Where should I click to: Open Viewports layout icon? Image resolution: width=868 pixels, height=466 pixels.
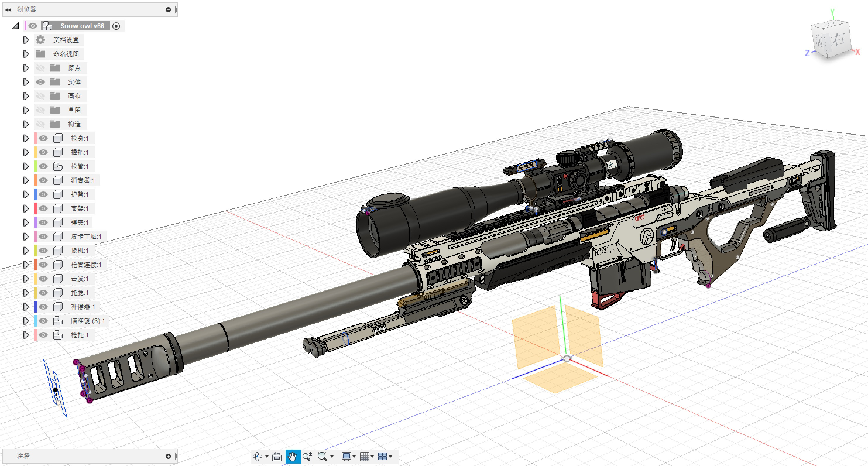[x=382, y=457]
